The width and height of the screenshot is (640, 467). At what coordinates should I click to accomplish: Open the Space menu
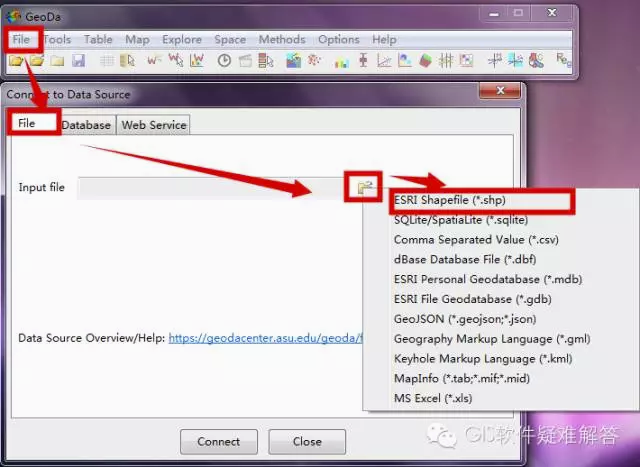(x=230, y=40)
